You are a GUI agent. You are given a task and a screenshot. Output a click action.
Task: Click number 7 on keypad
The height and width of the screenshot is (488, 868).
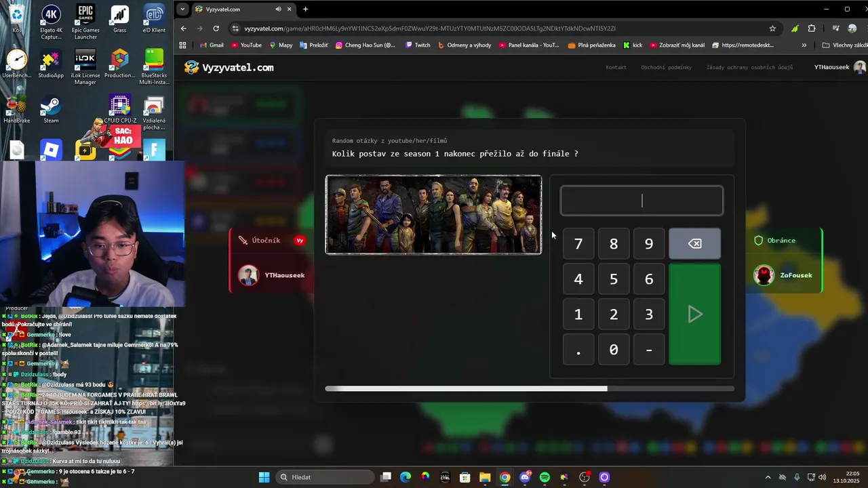tap(578, 244)
